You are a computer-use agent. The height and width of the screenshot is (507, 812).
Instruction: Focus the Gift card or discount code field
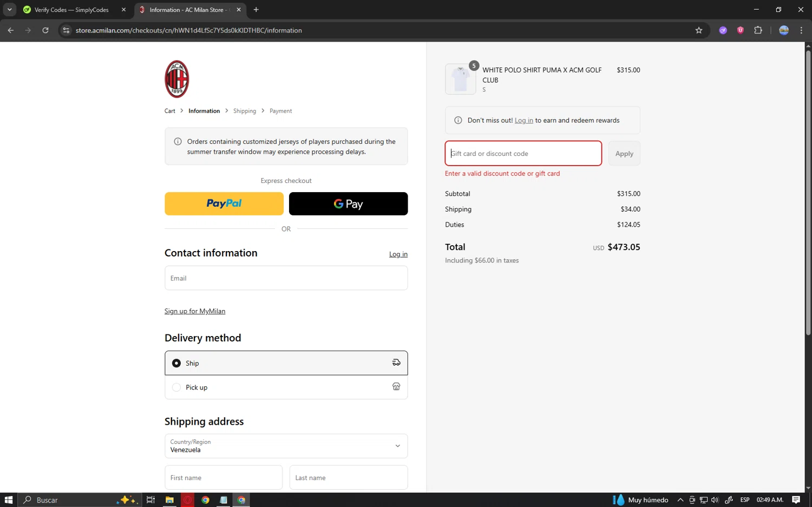[x=523, y=154]
